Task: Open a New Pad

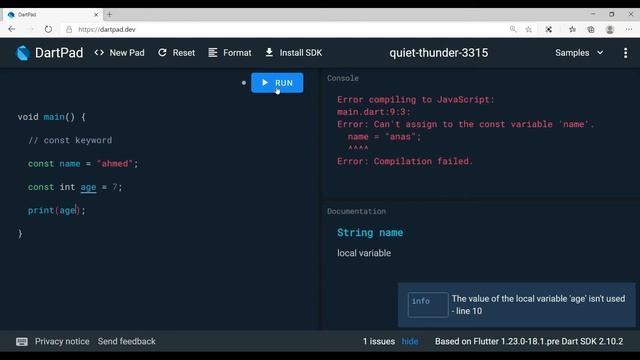Action: (119, 53)
